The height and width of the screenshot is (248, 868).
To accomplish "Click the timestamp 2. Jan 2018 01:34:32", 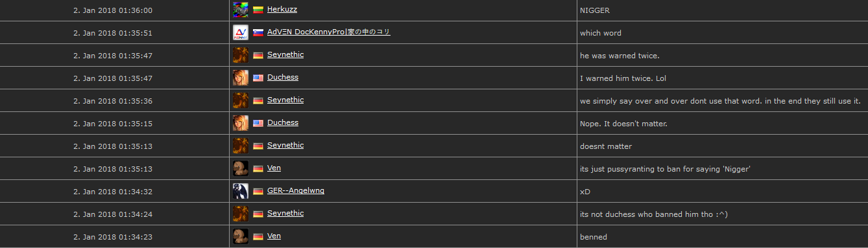I will click(x=113, y=192).
